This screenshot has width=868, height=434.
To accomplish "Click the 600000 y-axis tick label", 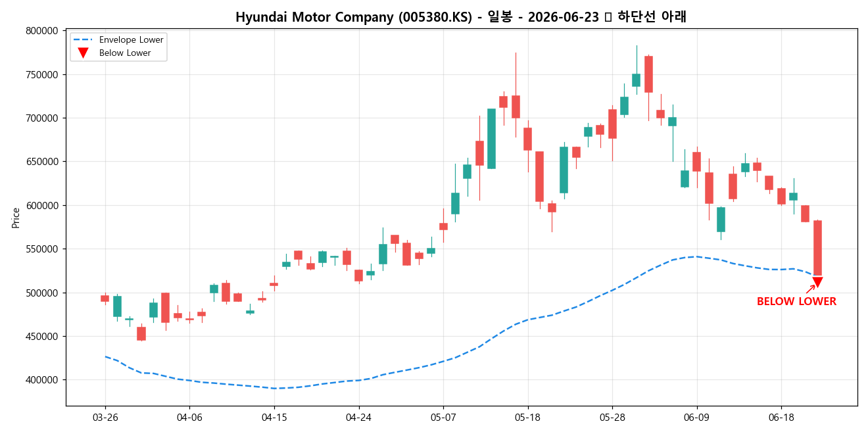I will click(42, 206).
